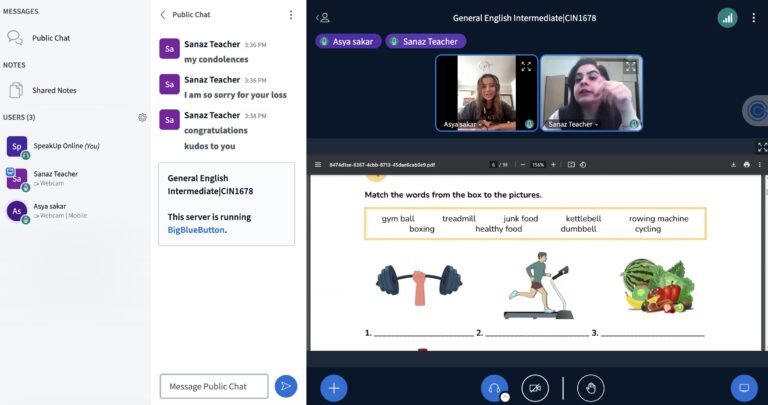Click the Message Public Chat input field
The image size is (768, 405).
(x=214, y=386)
